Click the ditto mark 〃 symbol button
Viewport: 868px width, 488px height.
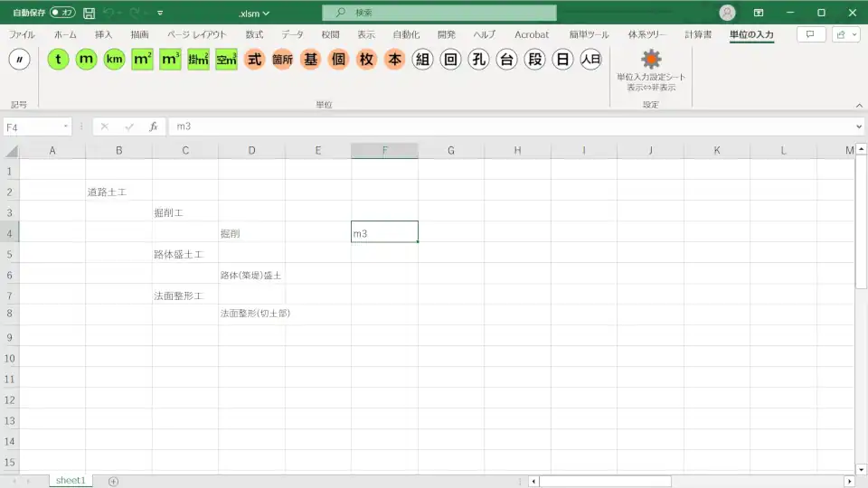click(20, 60)
